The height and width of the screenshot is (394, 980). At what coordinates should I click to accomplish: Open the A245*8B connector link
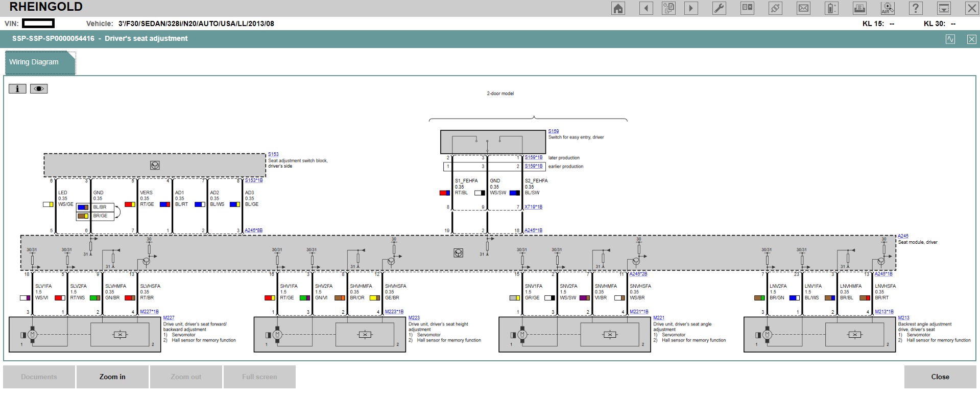[253, 230]
